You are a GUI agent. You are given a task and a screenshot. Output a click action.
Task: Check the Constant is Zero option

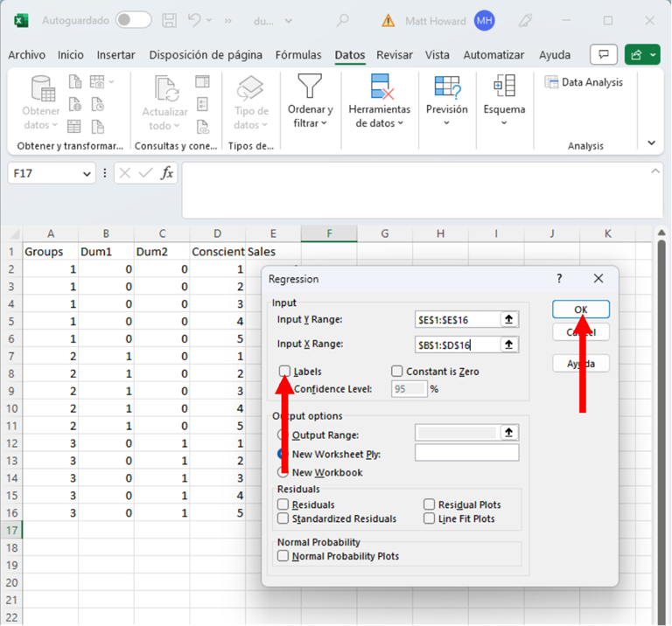tap(397, 372)
